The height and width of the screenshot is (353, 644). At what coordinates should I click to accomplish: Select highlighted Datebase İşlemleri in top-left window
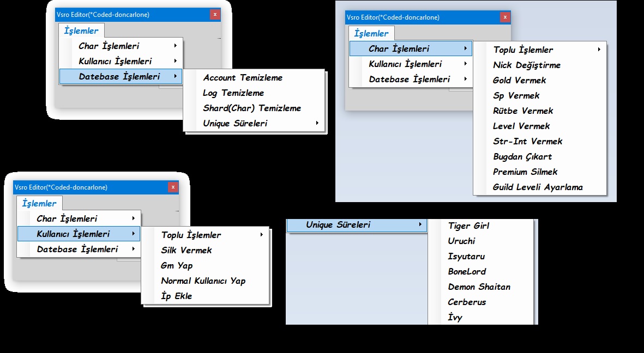point(121,76)
